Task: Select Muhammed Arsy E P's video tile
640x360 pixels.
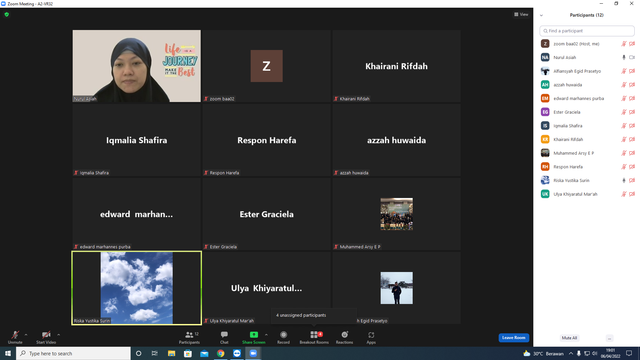Action: pos(396,214)
